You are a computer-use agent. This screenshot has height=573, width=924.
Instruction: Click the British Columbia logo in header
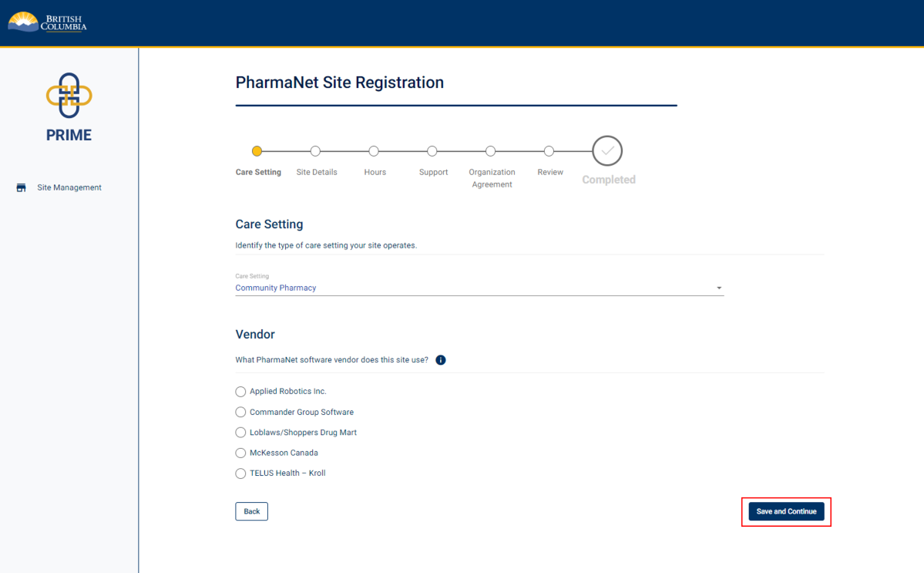tap(47, 22)
